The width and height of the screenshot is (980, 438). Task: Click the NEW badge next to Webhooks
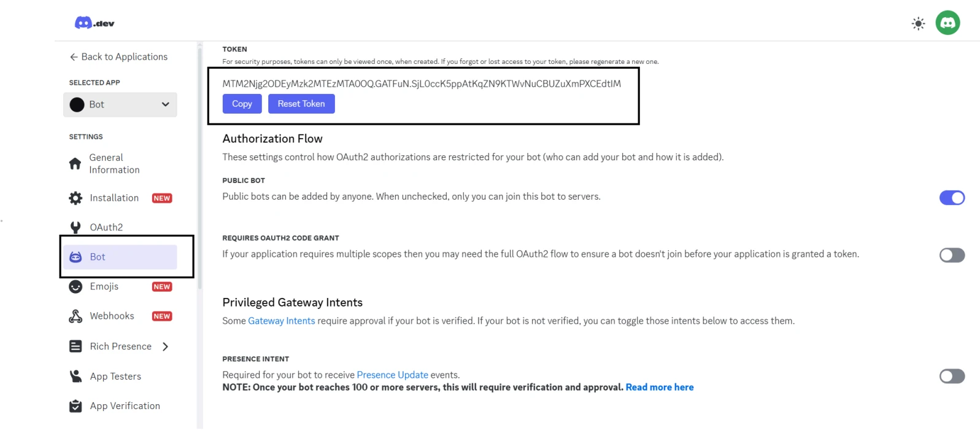coord(162,316)
